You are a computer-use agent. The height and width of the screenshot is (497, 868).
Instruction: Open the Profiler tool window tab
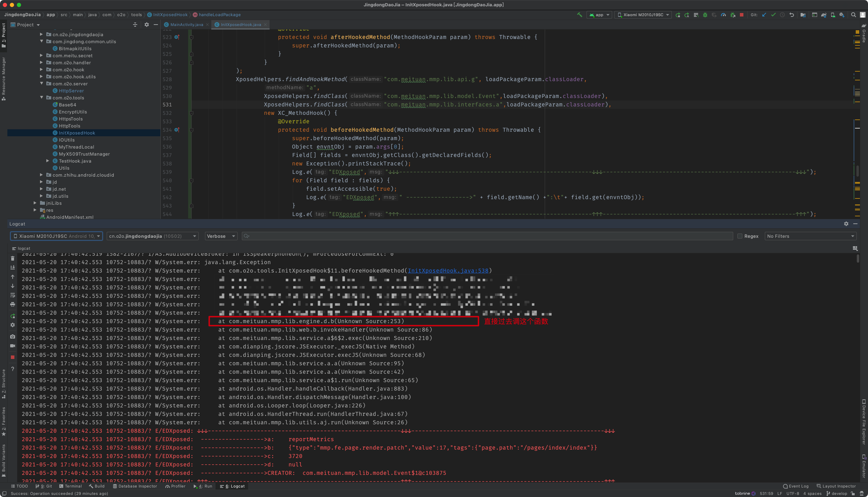pos(175,486)
